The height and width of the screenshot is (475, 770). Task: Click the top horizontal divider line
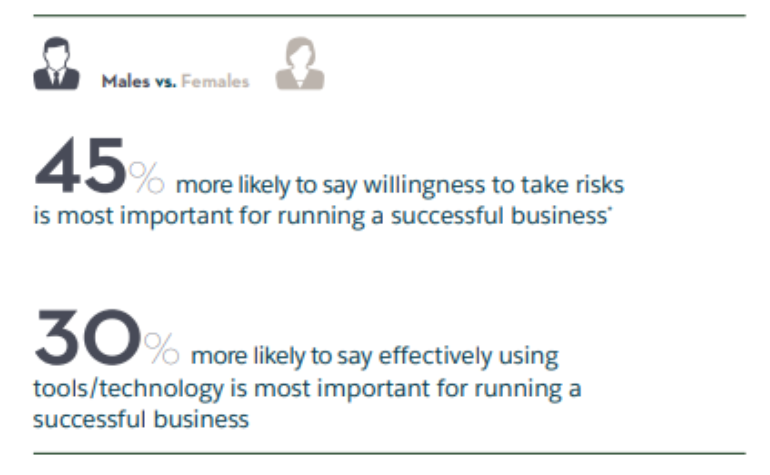[x=389, y=15]
